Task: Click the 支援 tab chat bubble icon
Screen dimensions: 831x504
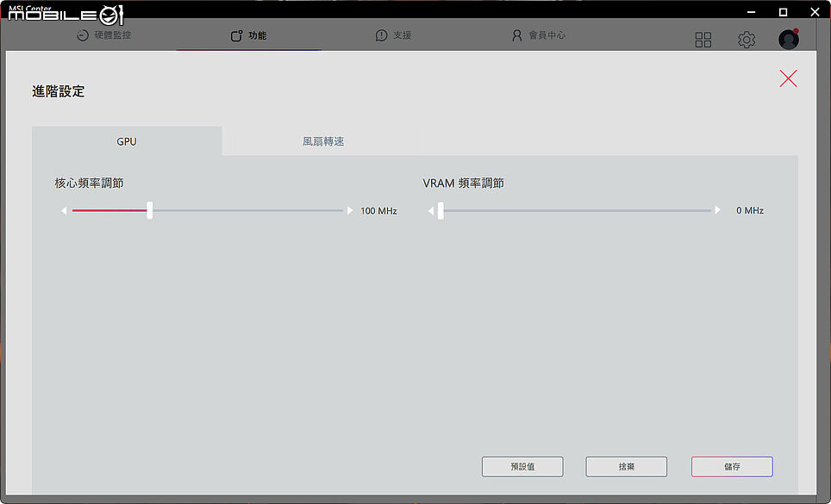Action: tap(381, 35)
